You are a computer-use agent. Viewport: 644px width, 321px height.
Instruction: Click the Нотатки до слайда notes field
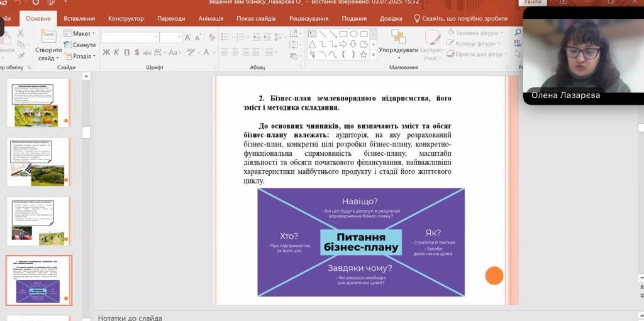click(x=130, y=318)
